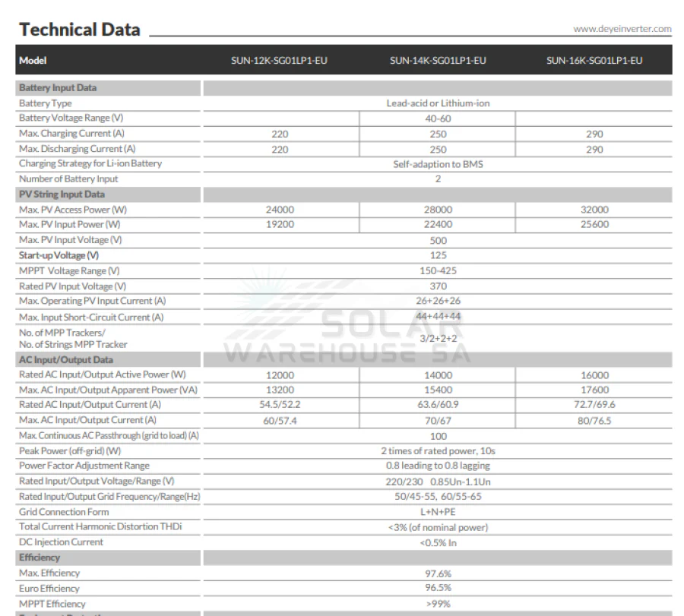The height and width of the screenshot is (616, 684).
Task: Click the Battery Input Data section header
Action: [58, 87]
